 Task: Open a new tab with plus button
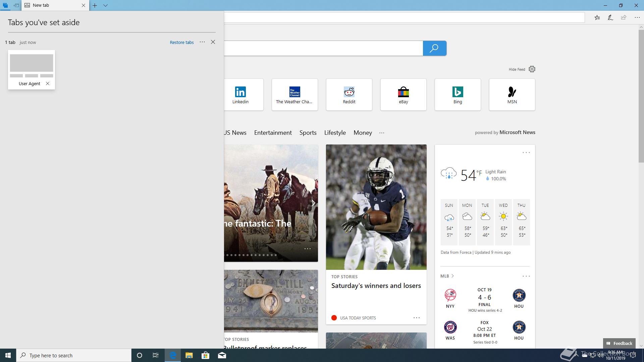coord(95,5)
